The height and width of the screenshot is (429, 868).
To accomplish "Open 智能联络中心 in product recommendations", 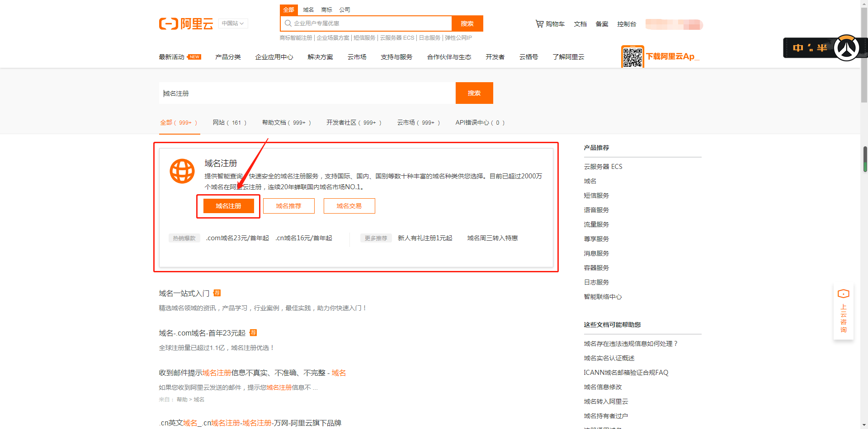I will (x=603, y=297).
